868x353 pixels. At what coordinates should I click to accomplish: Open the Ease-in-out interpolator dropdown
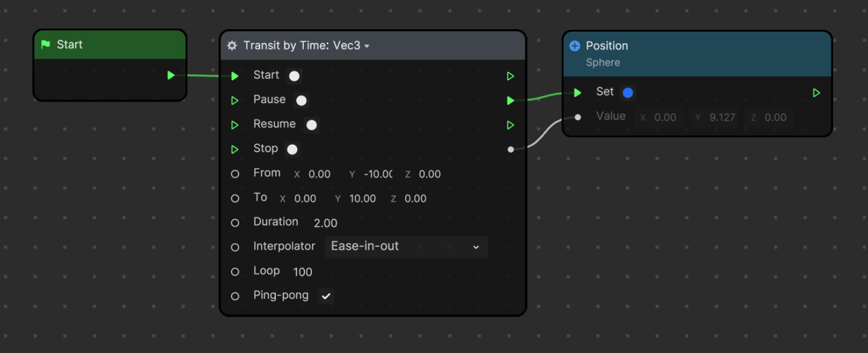(406, 247)
